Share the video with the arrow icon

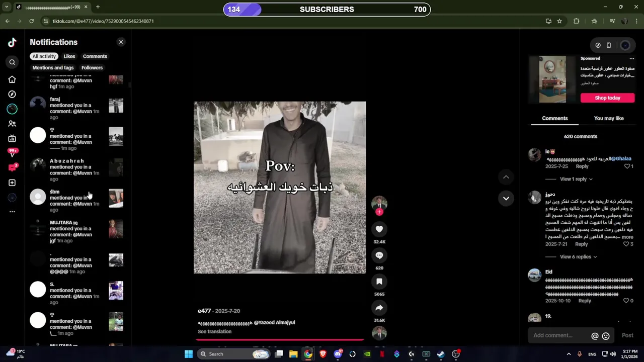click(x=379, y=308)
